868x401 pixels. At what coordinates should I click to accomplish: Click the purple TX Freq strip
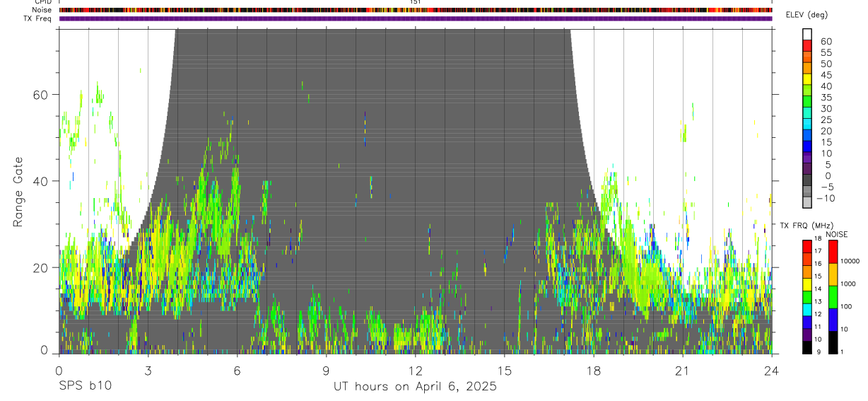point(416,18)
